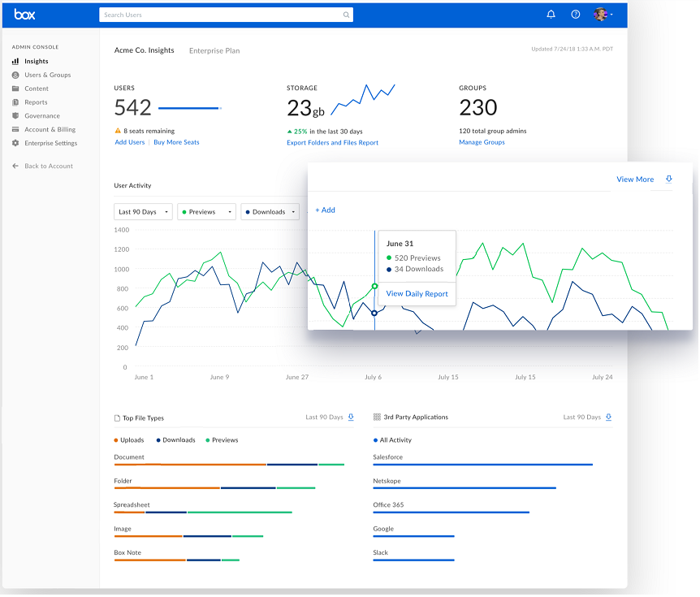This screenshot has height=597, width=700.
Task: Click the 3rd Party Applications grid icon
Action: coord(377,417)
